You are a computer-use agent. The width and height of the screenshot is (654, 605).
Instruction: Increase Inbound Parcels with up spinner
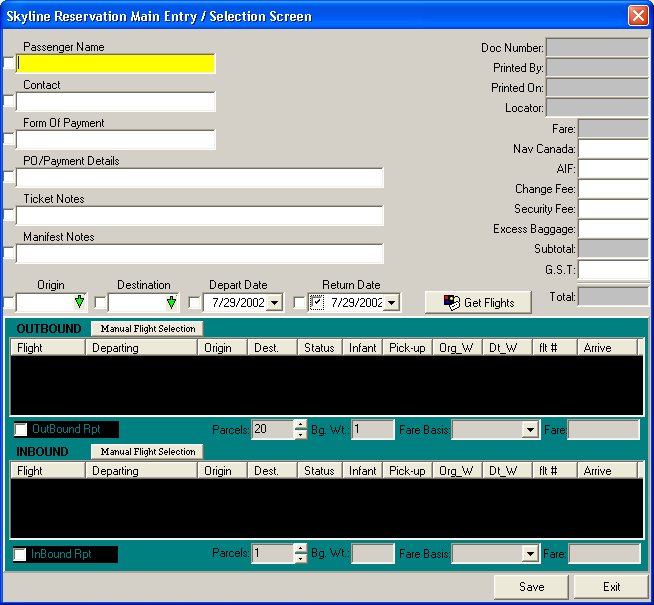300,548
